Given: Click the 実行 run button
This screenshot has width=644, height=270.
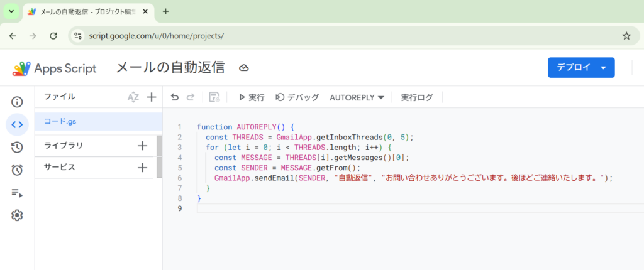Looking at the screenshot, I should (251, 97).
